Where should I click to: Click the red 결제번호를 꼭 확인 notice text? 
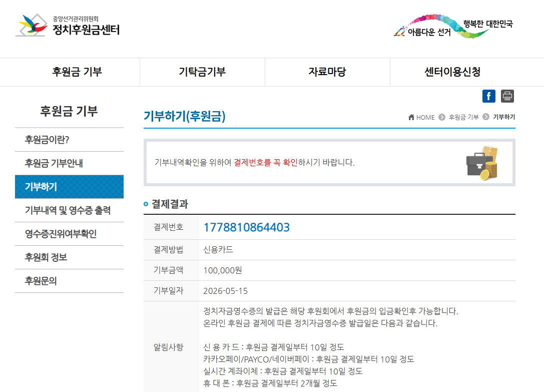click(266, 163)
